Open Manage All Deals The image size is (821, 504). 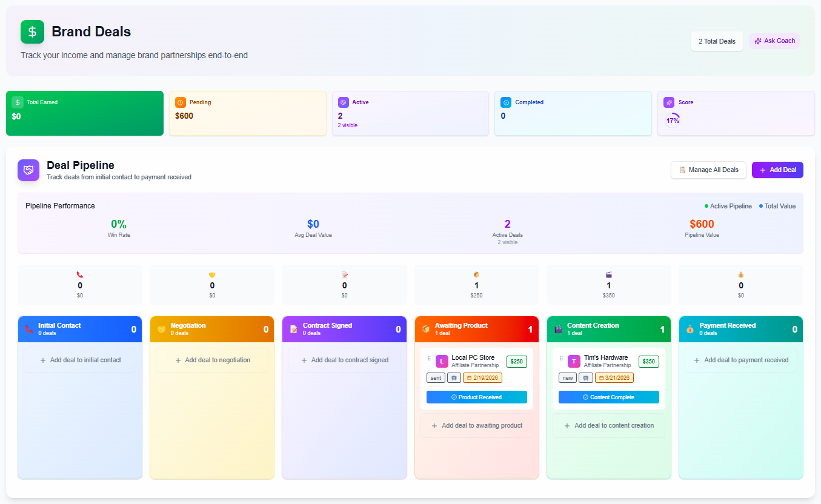708,170
